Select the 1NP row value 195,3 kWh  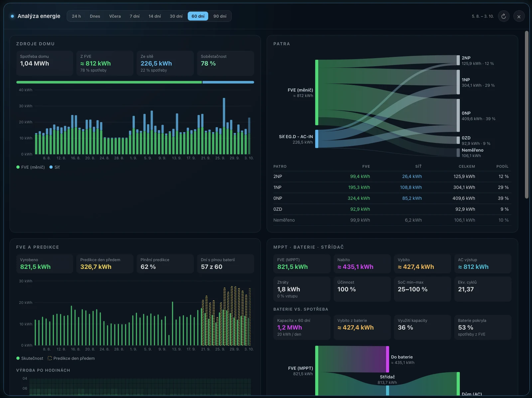pyautogui.click(x=359, y=187)
